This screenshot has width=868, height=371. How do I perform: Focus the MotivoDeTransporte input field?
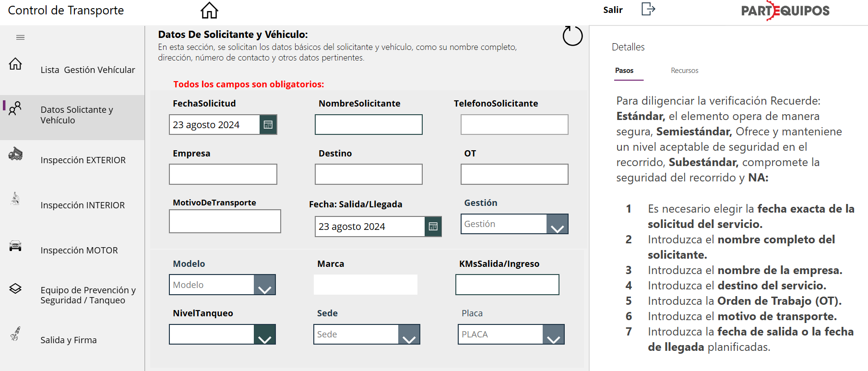(x=225, y=221)
